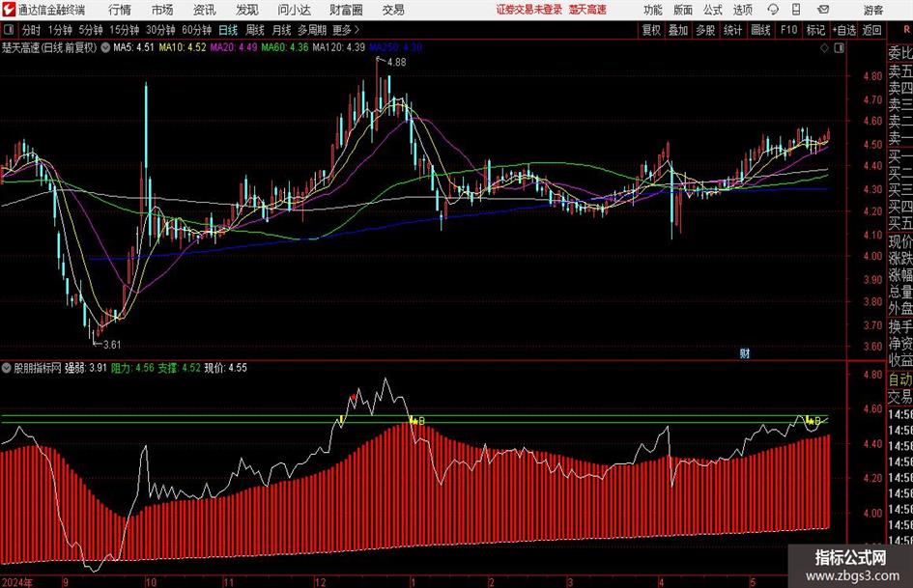Open the 选项 menu

[x=742, y=10]
